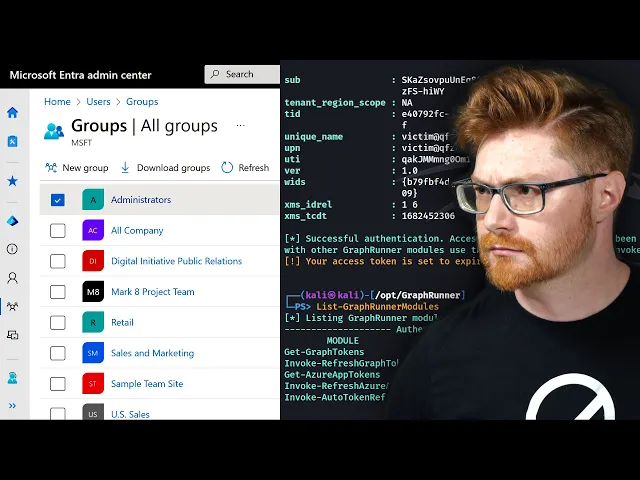Open the Favorites star in the sidebar
The image size is (640, 480).
13,181
